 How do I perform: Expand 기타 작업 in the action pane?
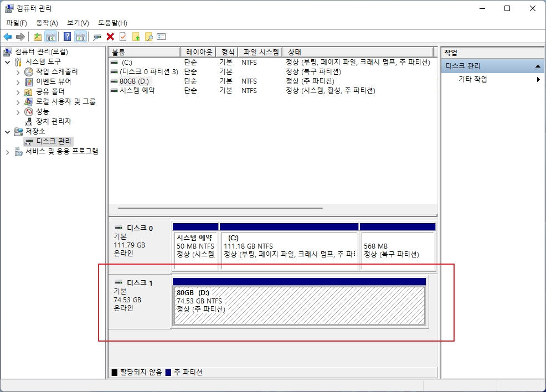tap(538, 79)
